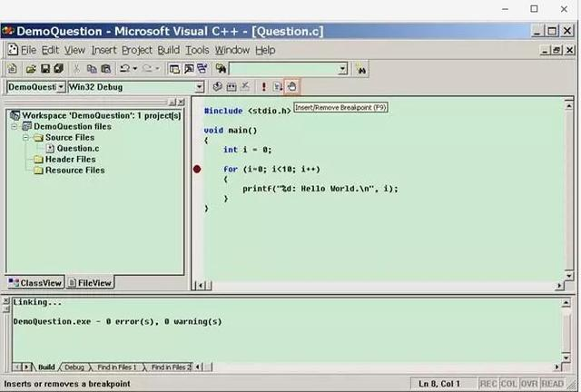Click the Undo arrow icon

tap(125, 69)
